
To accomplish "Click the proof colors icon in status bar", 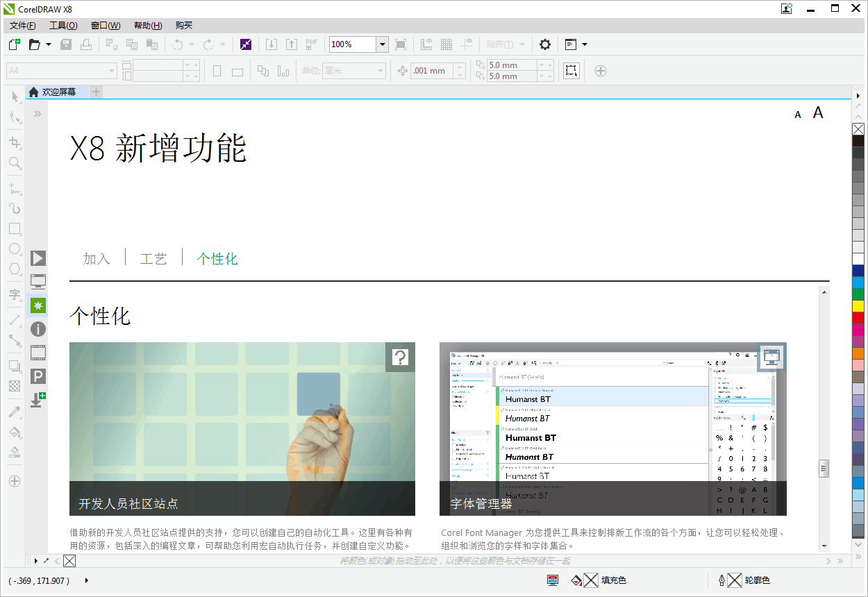I will click(553, 580).
